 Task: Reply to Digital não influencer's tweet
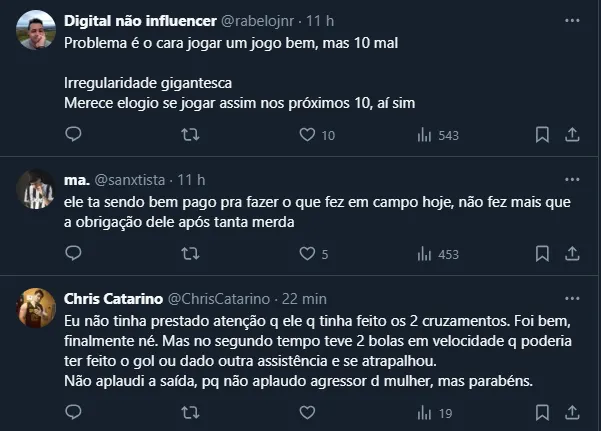pos(73,135)
